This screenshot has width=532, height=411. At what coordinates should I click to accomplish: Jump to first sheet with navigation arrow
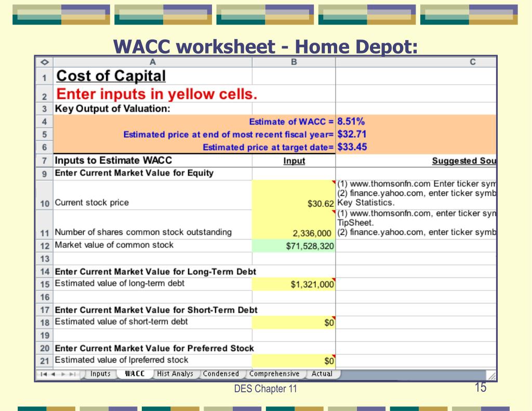[44, 374]
